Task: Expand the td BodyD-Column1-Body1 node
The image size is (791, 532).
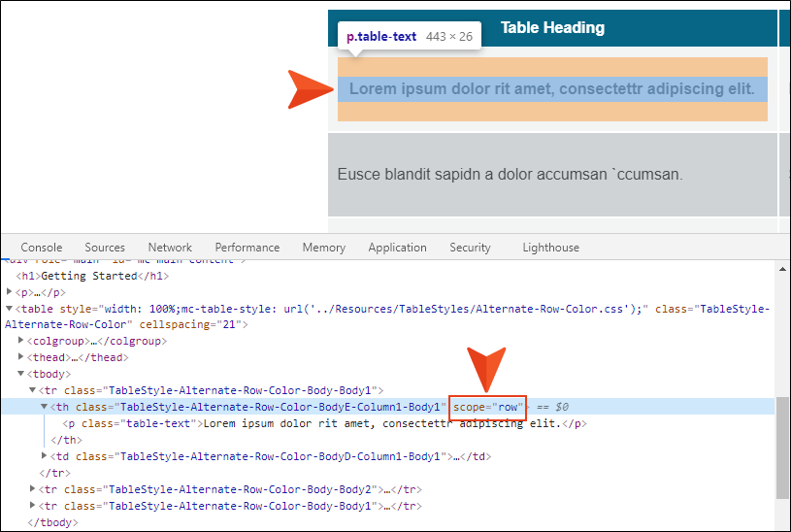Action: tap(45, 456)
